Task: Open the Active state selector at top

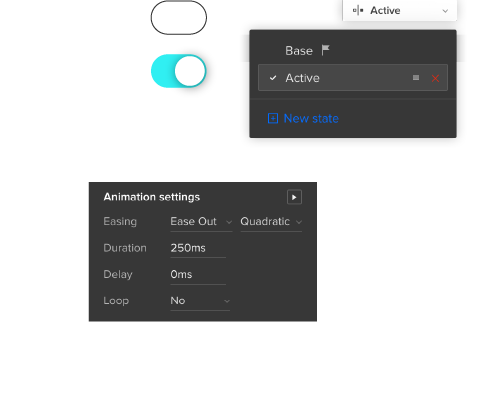Action: (x=400, y=10)
